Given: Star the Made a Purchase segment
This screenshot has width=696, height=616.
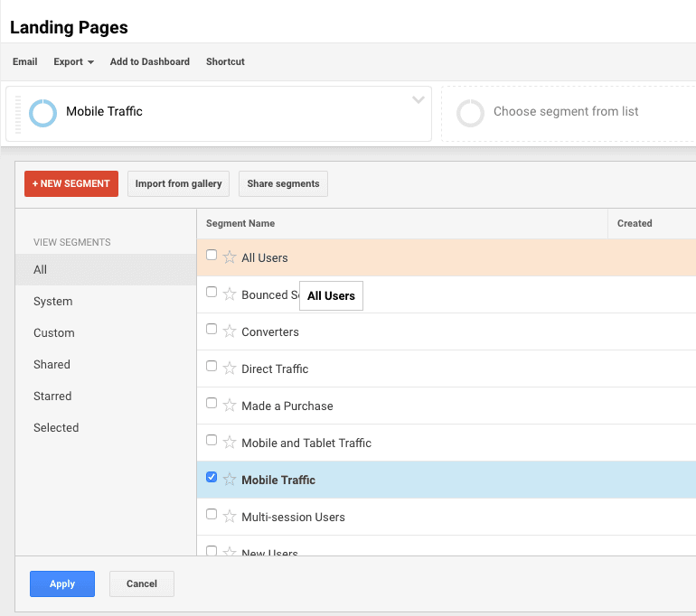Looking at the screenshot, I should 229,406.
